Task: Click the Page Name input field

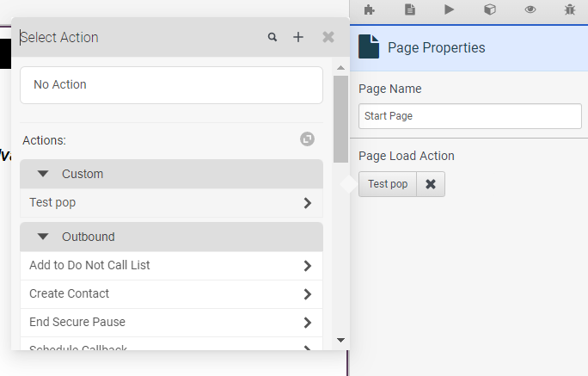Action: pyautogui.click(x=470, y=116)
